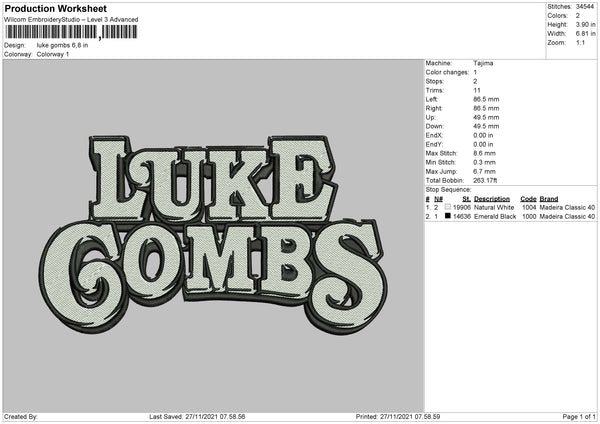Click the 'Created By:' footer label

21,417
